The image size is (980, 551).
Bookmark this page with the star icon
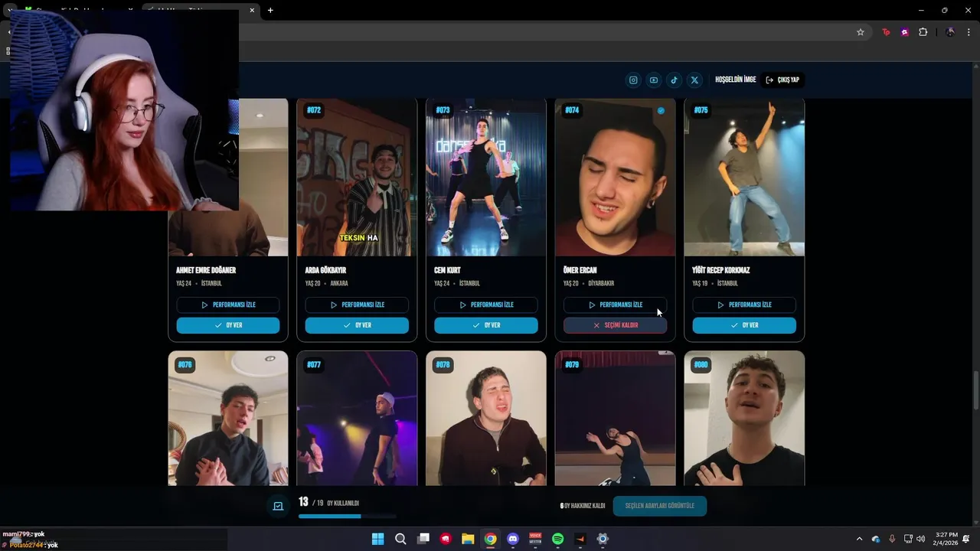[861, 32]
